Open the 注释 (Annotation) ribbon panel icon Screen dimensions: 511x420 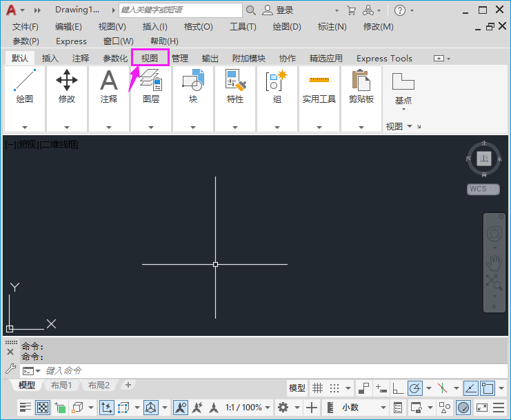tap(109, 80)
